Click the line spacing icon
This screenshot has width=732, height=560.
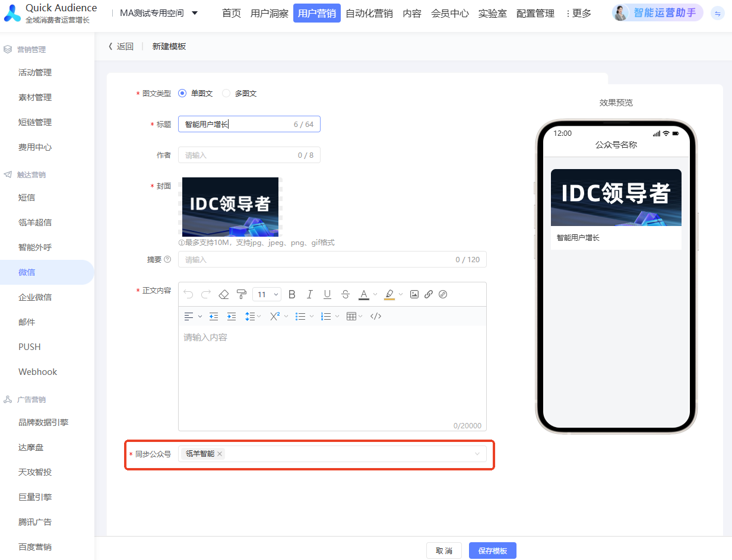[x=250, y=316]
